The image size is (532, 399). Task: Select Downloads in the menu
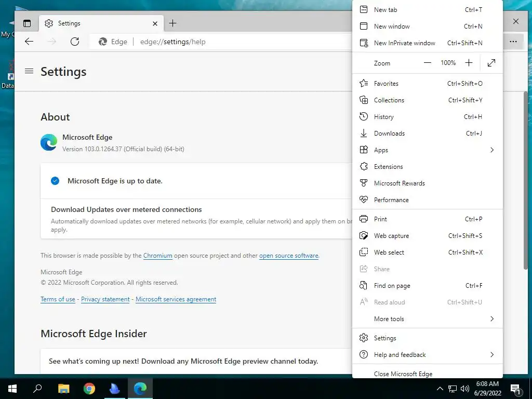[428, 134]
